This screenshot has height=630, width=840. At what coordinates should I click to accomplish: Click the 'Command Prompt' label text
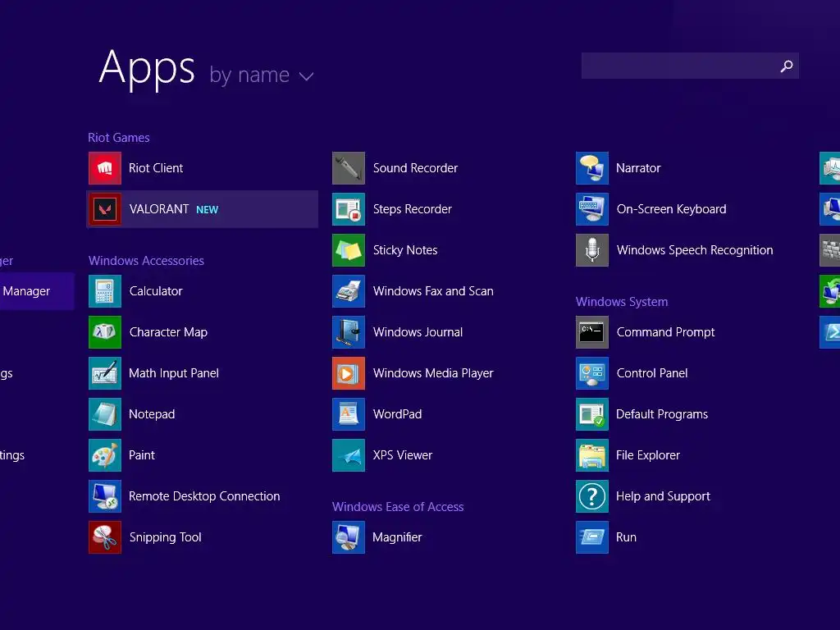(666, 332)
